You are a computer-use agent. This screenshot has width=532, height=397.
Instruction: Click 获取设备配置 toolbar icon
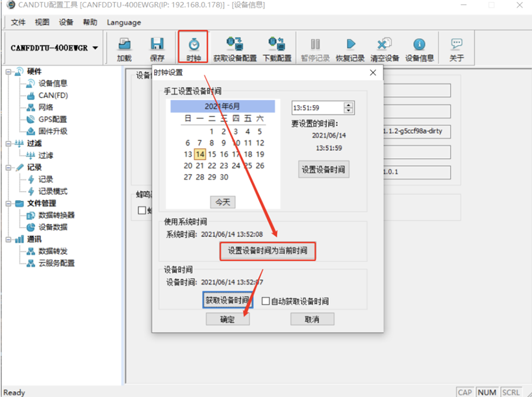click(x=234, y=49)
